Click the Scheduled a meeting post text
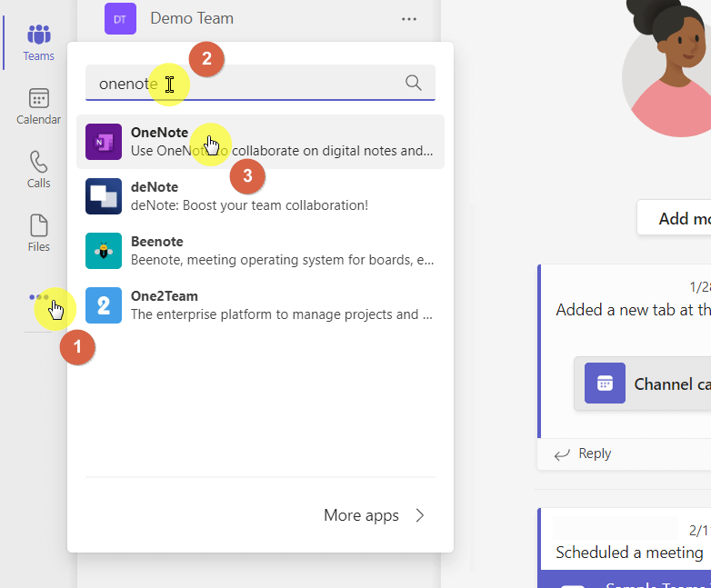This screenshot has height=588, width=711. [629, 553]
